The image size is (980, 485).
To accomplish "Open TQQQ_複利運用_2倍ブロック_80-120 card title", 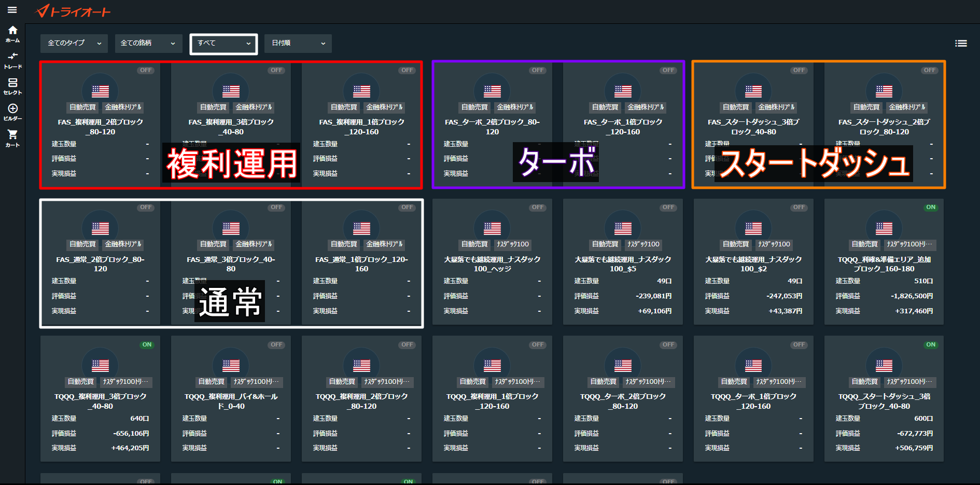I will [361, 401].
